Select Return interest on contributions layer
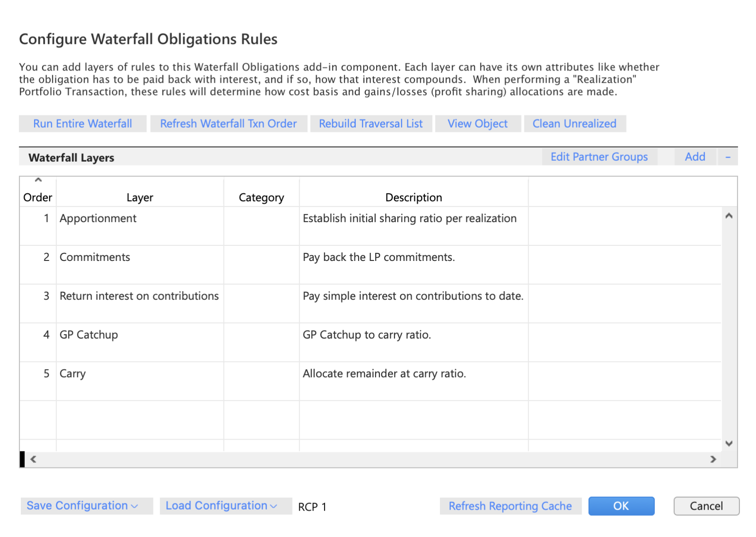756x537 pixels. click(370, 303)
